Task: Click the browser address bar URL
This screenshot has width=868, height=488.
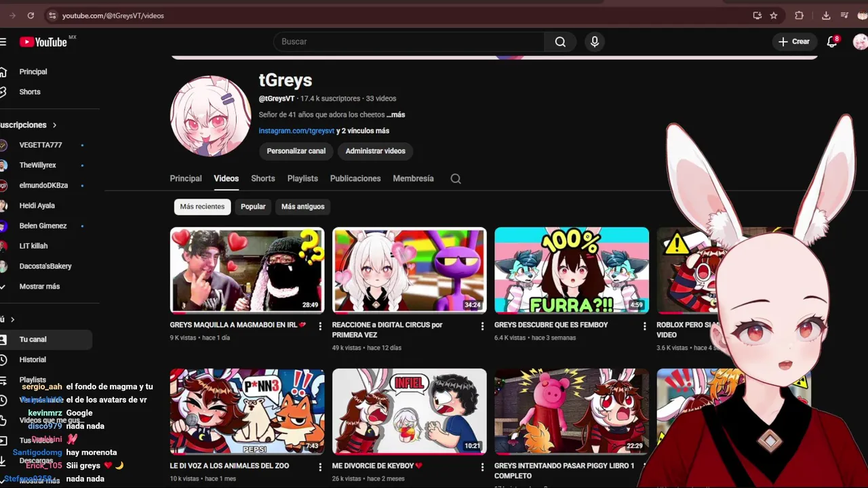Action: [113, 16]
